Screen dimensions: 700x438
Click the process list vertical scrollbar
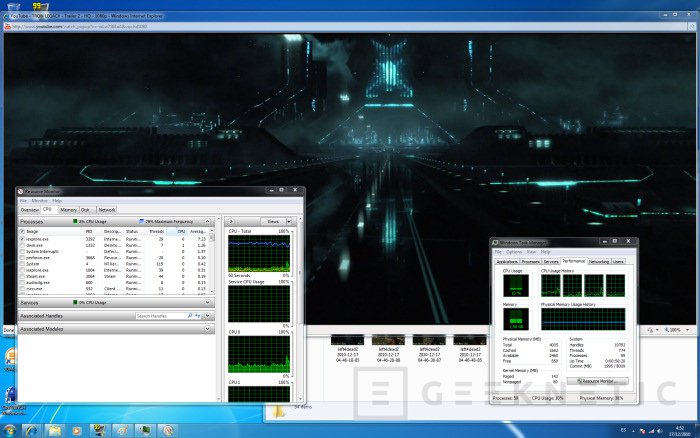[212, 261]
